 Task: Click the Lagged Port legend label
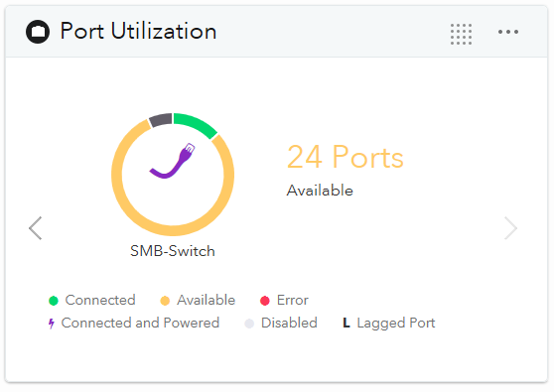[x=396, y=324]
